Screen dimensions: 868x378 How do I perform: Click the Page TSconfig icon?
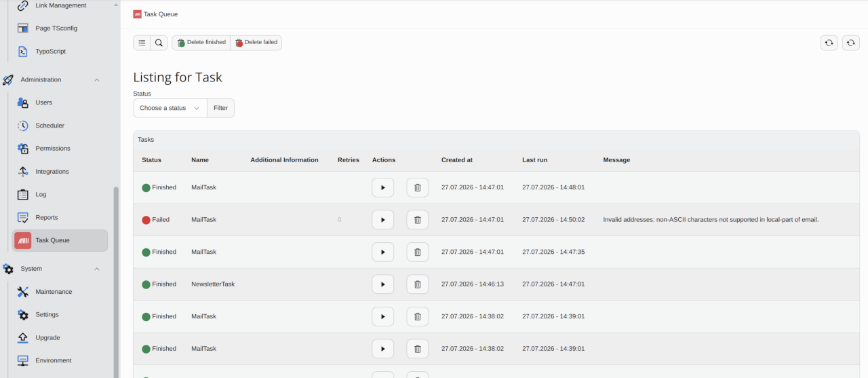pyautogui.click(x=23, y=29)
